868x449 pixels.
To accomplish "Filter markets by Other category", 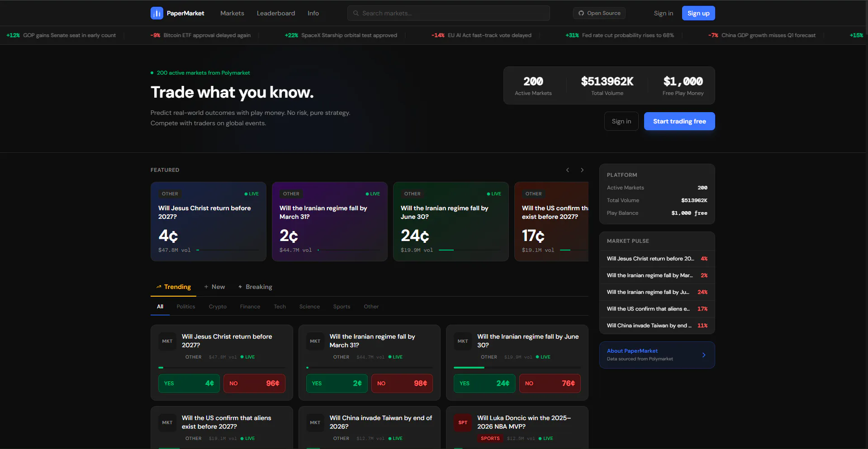I will (x=371, y=307).
